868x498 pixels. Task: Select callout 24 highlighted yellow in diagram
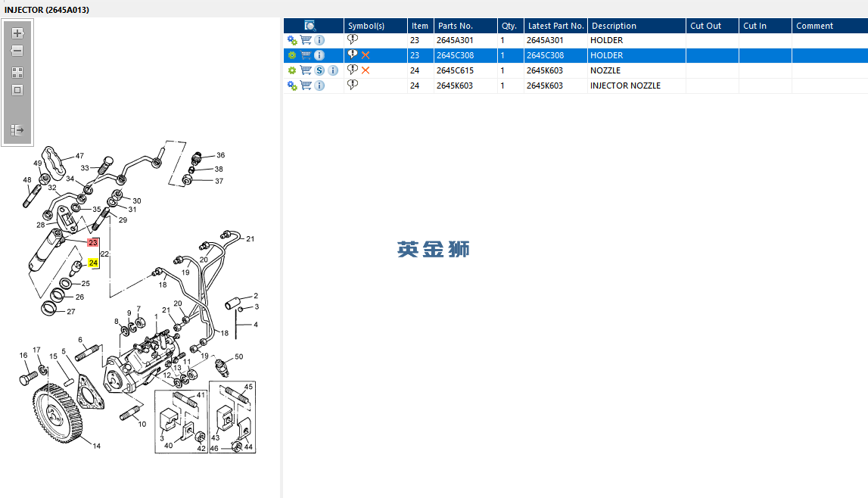pos(93,263)
